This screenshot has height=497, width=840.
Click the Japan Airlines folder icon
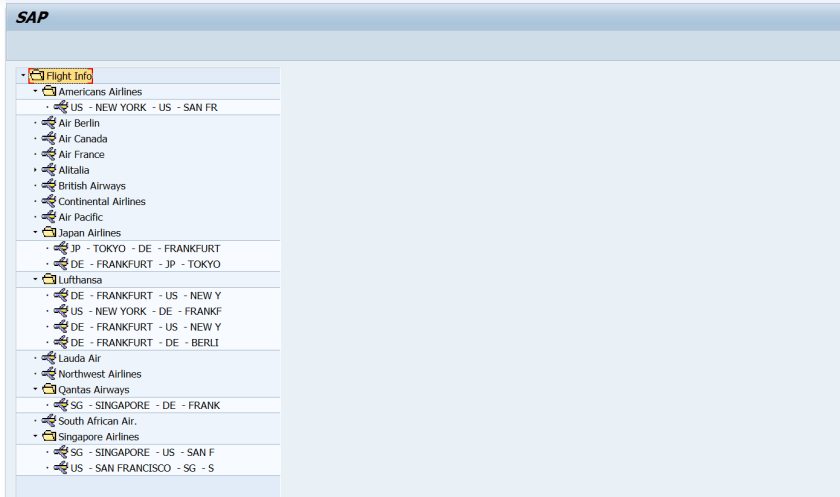(49, 232)
